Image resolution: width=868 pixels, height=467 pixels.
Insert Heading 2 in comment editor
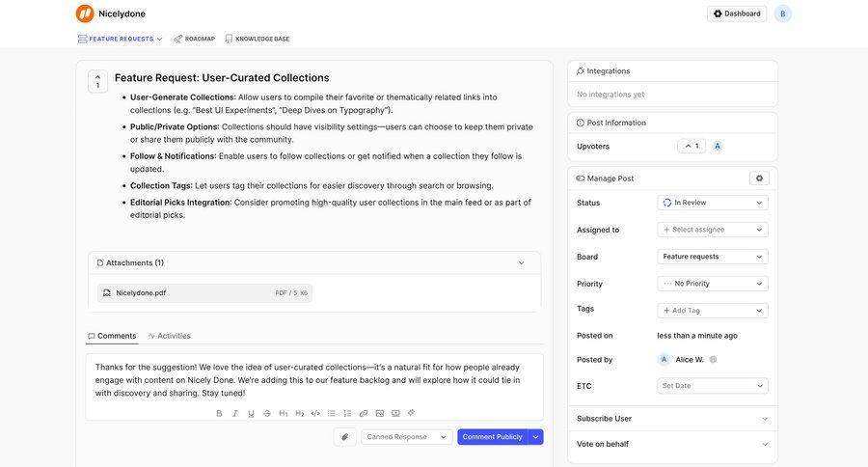tap(300, 413)
